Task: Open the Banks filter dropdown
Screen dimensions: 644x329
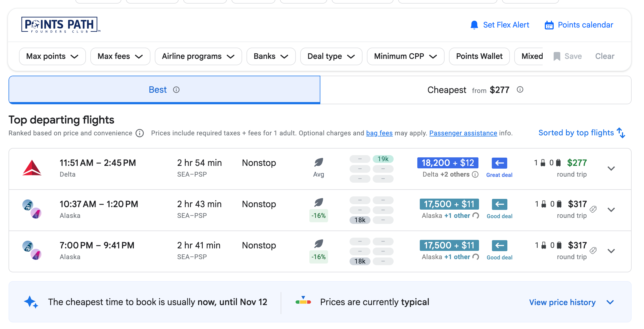Action: 271,56
